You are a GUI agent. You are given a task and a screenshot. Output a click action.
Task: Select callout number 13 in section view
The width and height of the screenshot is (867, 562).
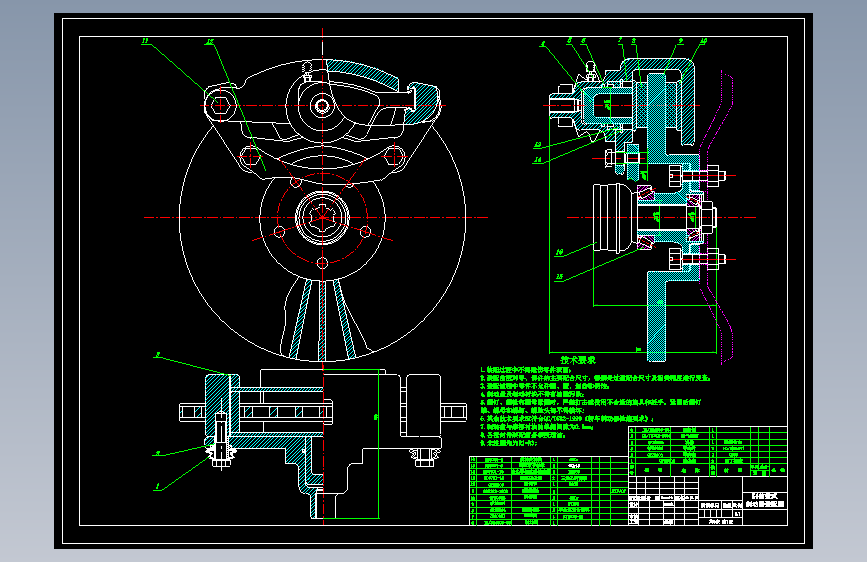537,145
